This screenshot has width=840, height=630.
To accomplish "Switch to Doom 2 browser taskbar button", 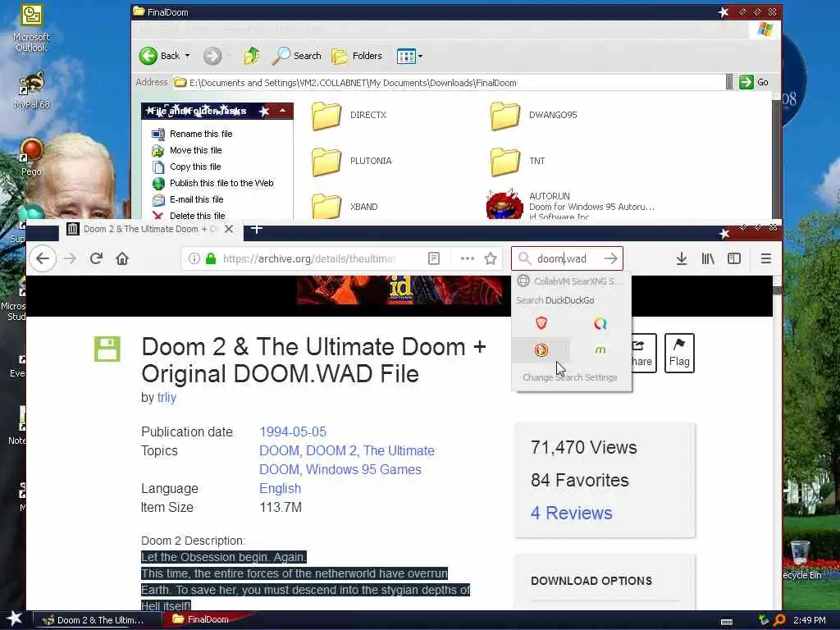I will coord(97,620).
